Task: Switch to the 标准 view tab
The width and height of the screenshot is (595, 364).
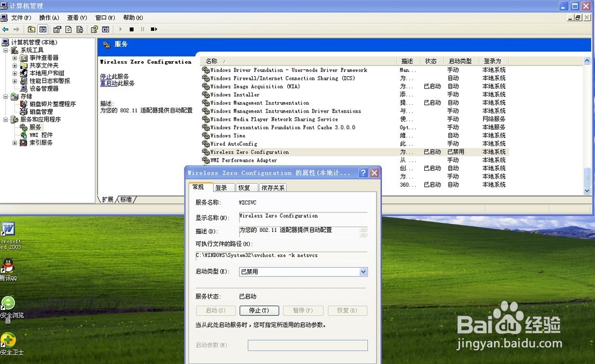Action: 126,199
